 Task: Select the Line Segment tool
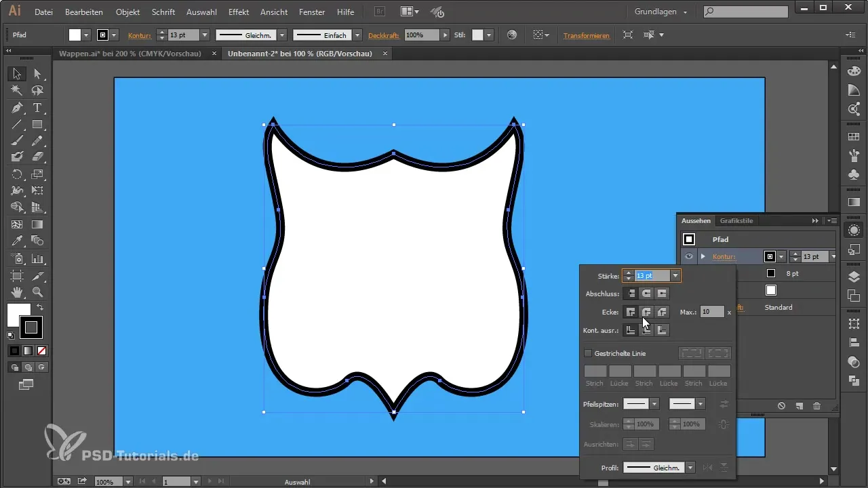[18, 124]
